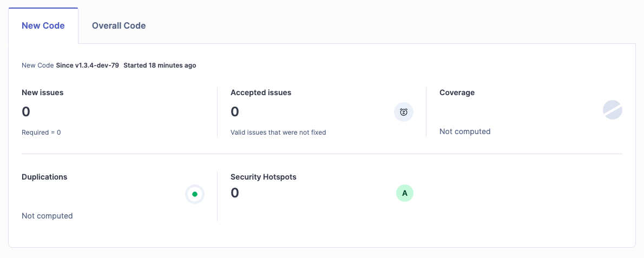The height and width of the screenshot is (258, 644).
Task: Click the Coverage heading
Action: (x=457, y=92)
